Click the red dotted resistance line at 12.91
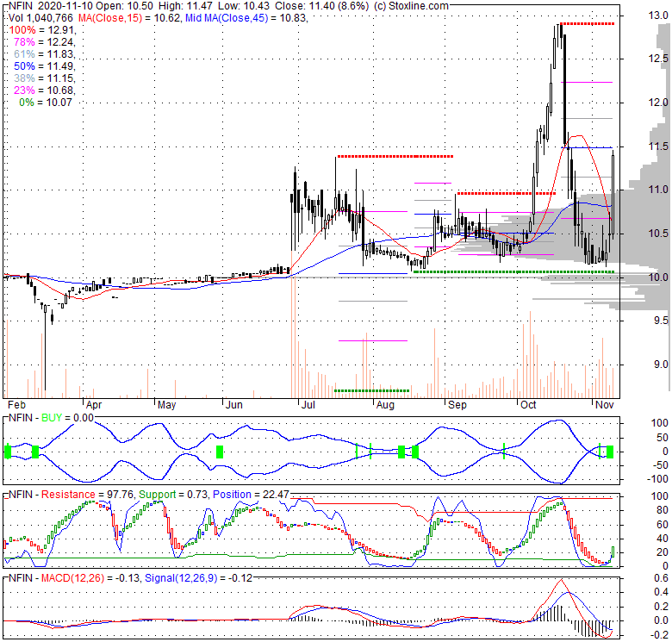Viewport: 672px width, 642px height. click(588, 23)
